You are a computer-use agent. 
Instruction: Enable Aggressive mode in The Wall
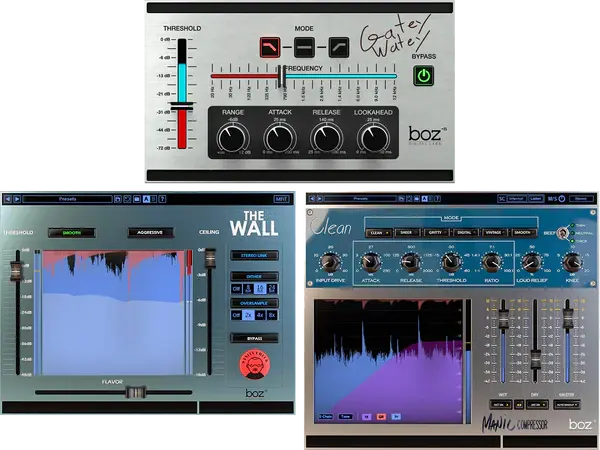(150, 233)
